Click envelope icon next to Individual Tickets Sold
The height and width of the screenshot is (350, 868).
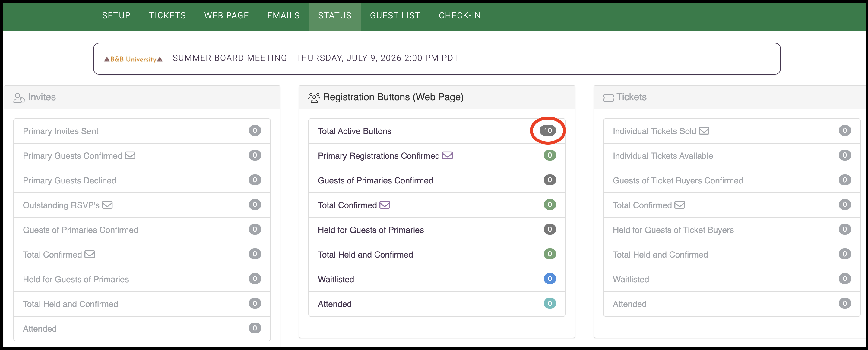[704, 131]
